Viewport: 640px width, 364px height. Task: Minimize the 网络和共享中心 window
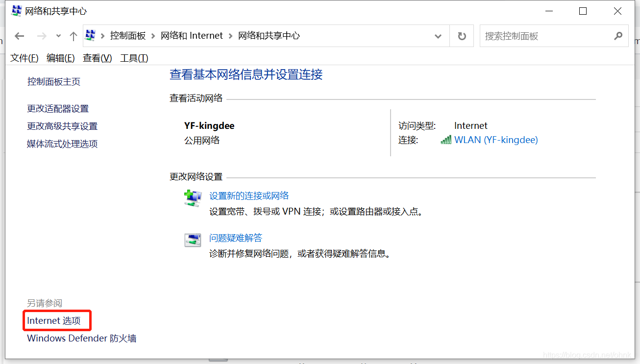click(x=548, y=11)
